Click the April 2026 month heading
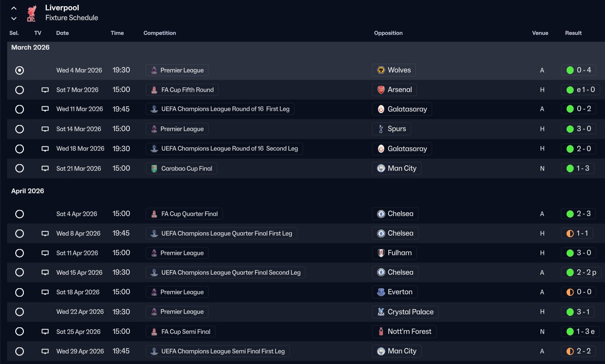This screenshot has height=364, width=605. pos(28,191)
